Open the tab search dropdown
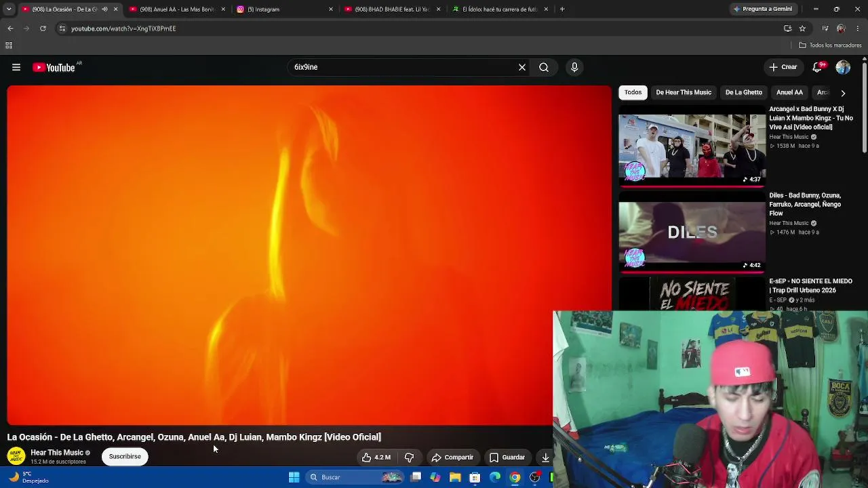868x488 pixels. point(9,9)
